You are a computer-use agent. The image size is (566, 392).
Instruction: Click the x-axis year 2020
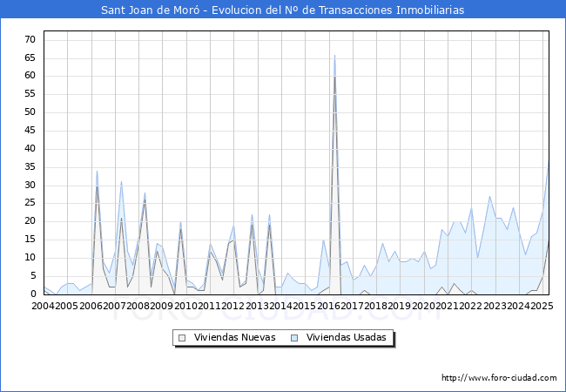pyautogui.click(x=423, y=306)
